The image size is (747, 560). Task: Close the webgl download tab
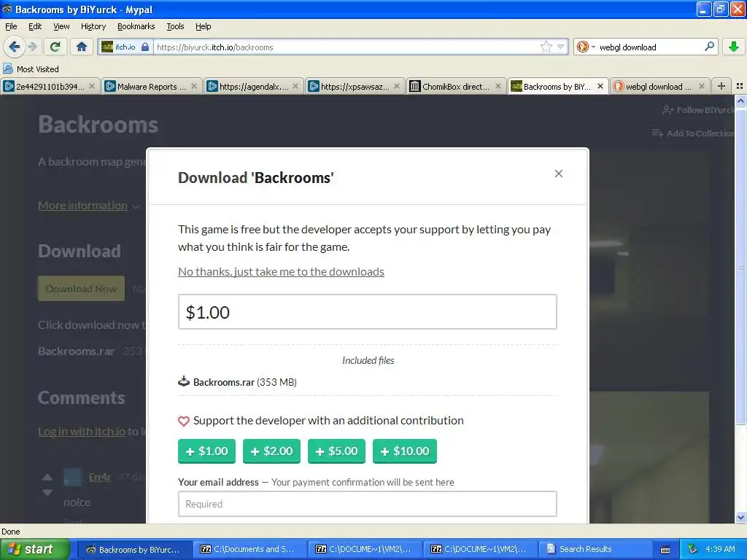tap(702, 86)
